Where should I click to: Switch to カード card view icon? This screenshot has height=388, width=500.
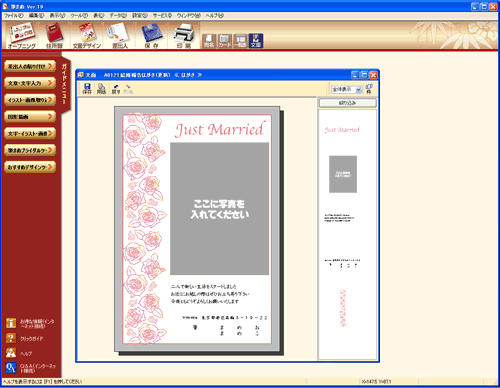[x=225, y=41]
